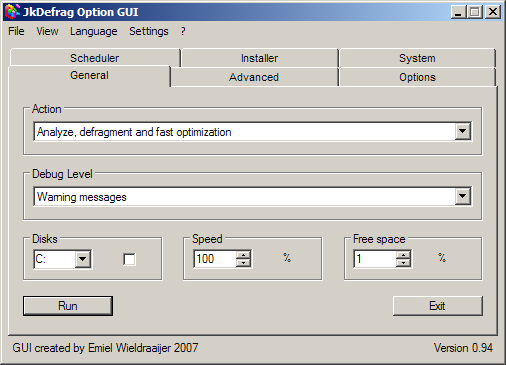506x365 pixels.
Task: Open the ? help menu
Action: click(183, 31)
